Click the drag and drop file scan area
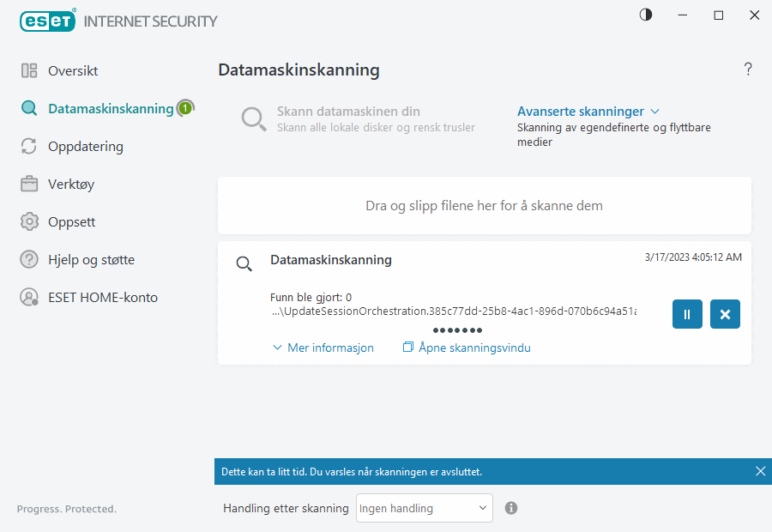The height and width of the screenshot is (532, 772). tap(484, 205)
